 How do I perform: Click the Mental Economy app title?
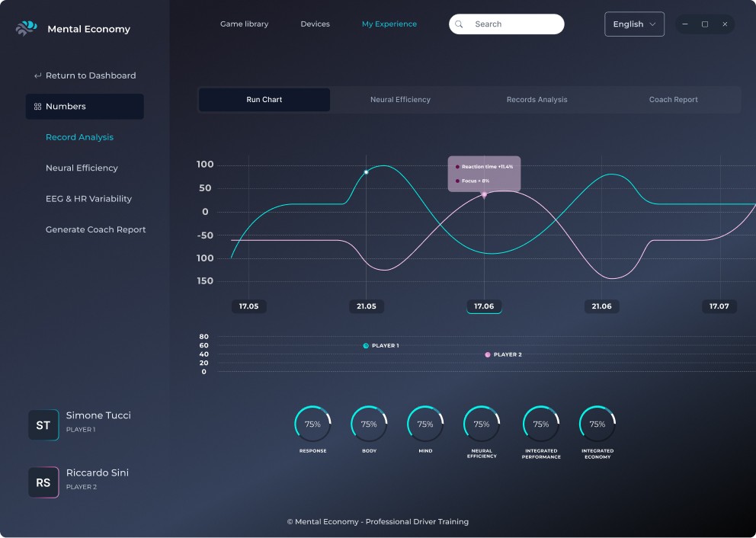(x=88, y=29)
